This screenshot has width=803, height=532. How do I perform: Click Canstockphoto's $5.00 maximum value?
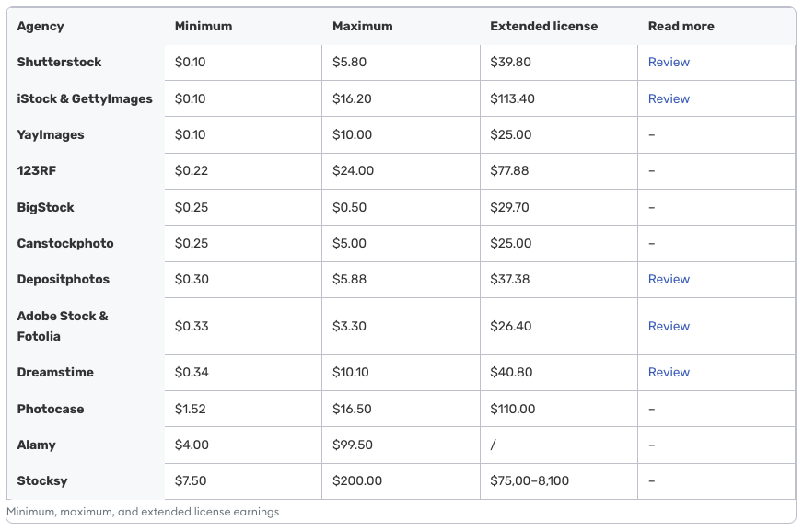click(x=349, y=243)
